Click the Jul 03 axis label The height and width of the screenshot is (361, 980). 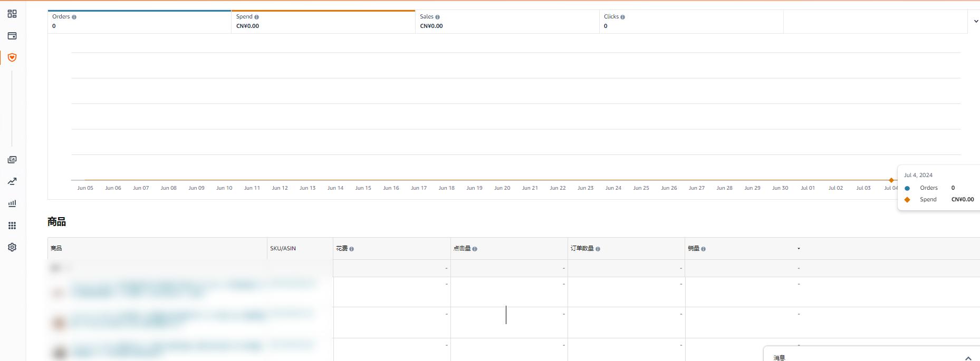tap(863, 188)
